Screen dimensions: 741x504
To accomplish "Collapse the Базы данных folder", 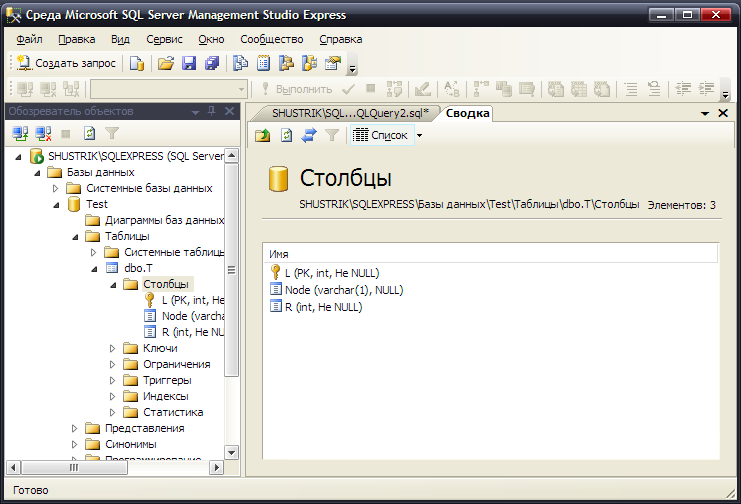I will (x=37, y=173).
